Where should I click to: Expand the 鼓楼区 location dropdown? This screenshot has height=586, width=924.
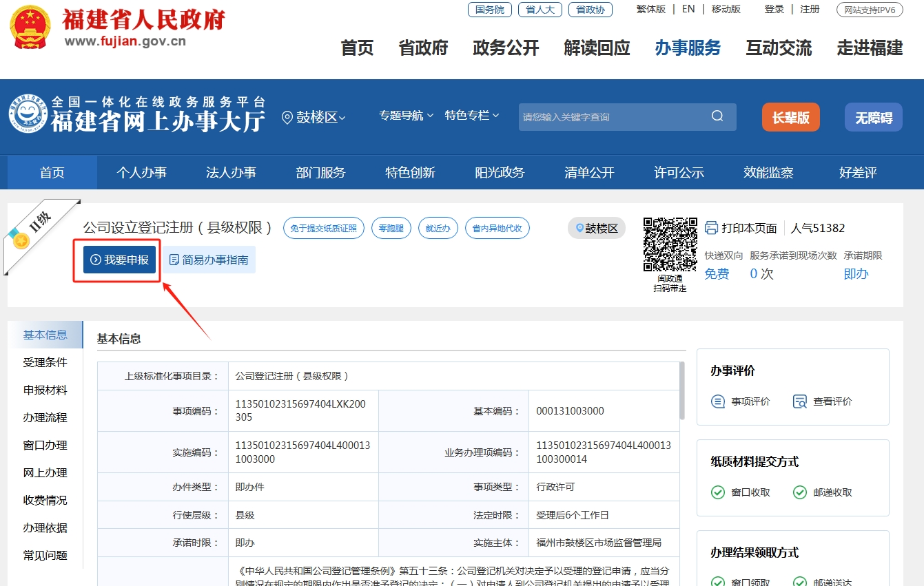coord(314,118)
